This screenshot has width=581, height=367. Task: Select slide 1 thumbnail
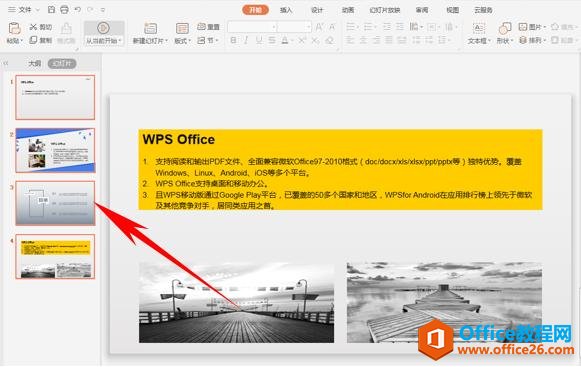(x=55, y=97)
